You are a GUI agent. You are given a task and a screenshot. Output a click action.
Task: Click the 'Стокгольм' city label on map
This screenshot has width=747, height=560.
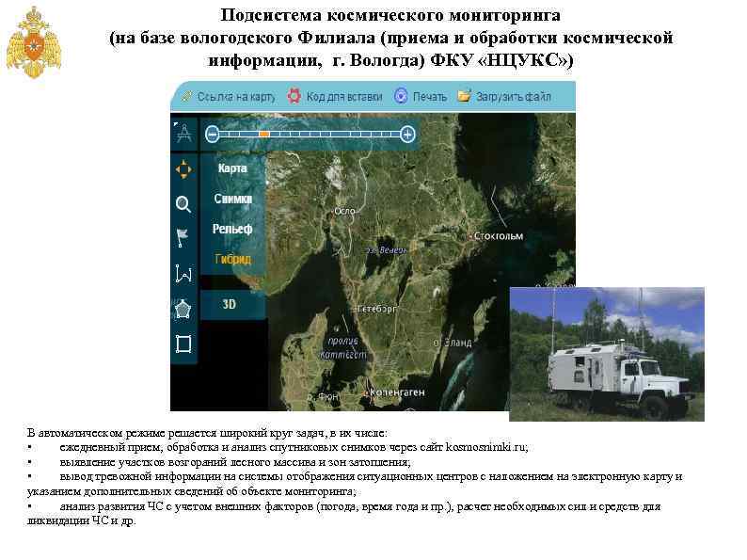point(499,236)
